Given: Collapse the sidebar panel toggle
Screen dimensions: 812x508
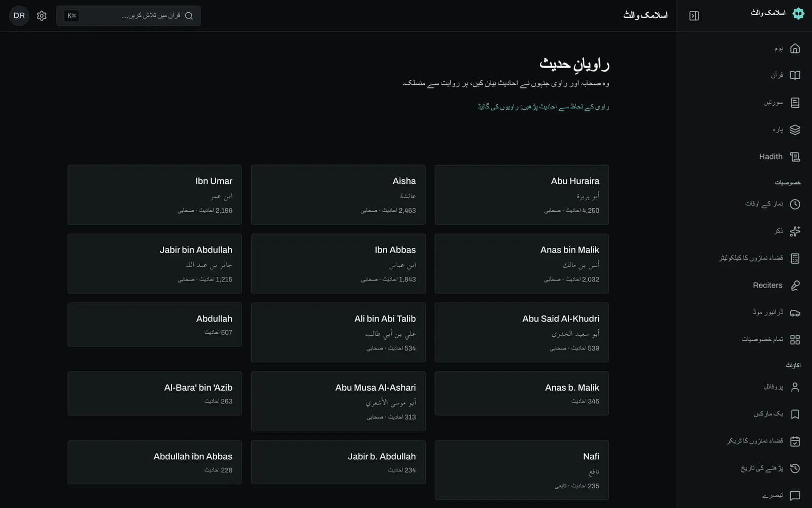Looking at the screenshot, I should tap(694, 16).
